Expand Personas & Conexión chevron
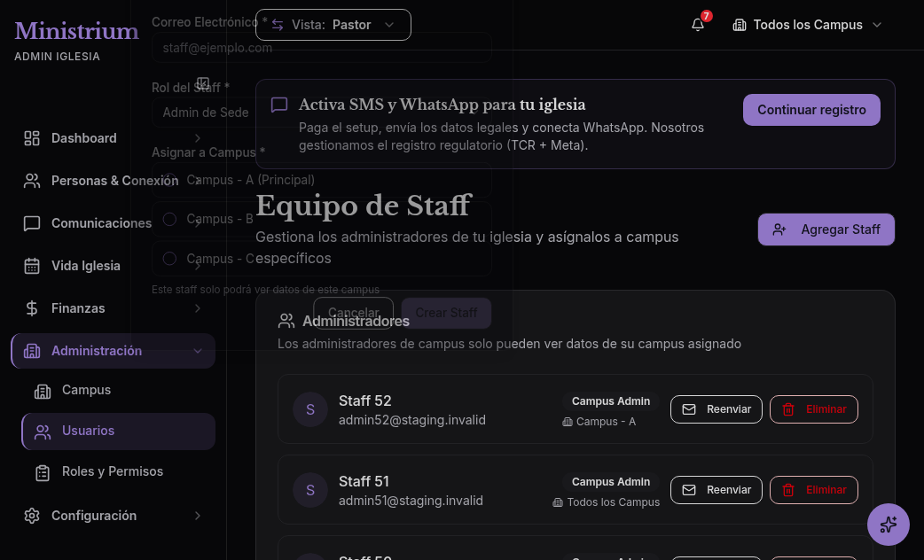This screenshot has height=560, width=924. [x=198, y=181]
